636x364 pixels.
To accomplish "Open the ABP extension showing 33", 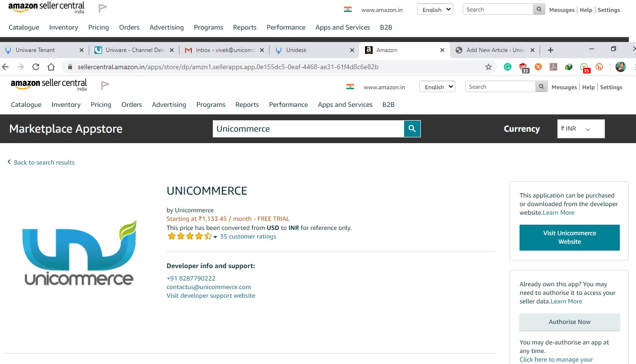I will (523, 67).
